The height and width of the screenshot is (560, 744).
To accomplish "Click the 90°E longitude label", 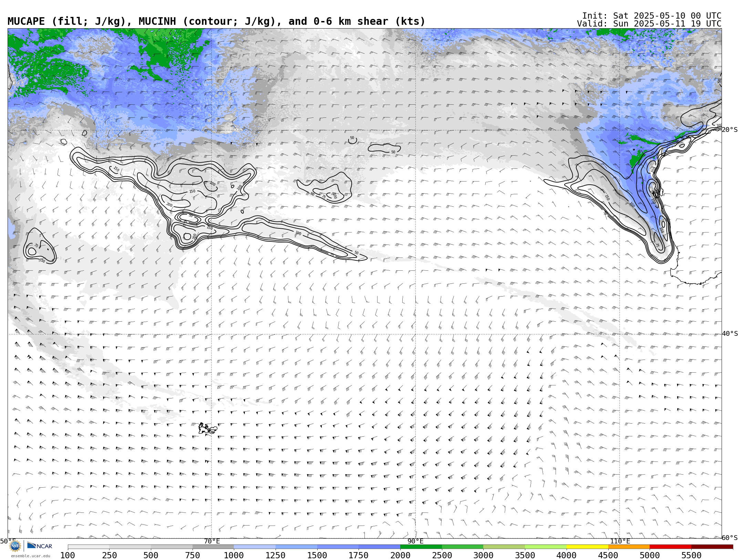I will click(416, 541).
